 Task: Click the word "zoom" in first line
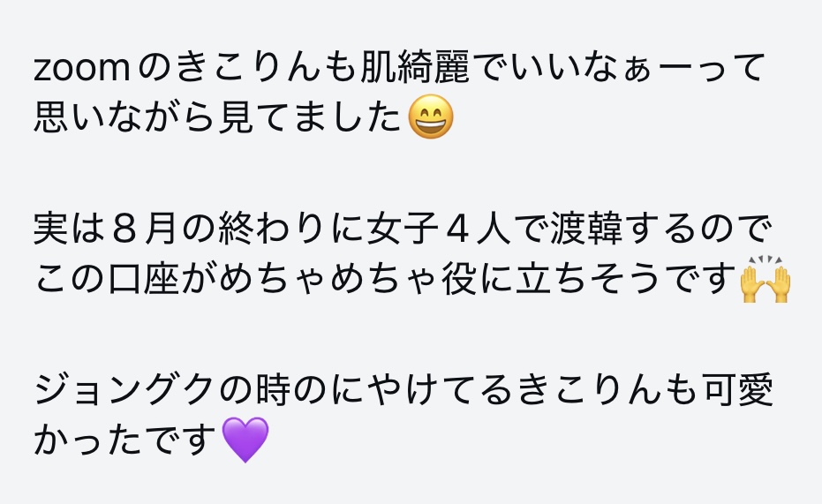82,68
